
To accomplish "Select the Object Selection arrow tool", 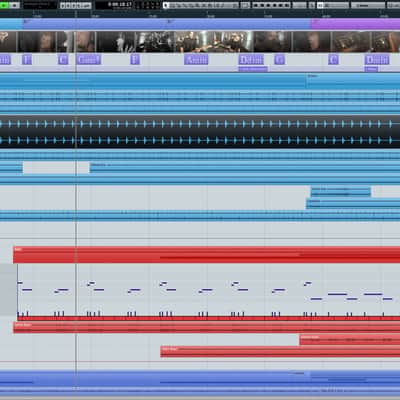I will [166, 5].
